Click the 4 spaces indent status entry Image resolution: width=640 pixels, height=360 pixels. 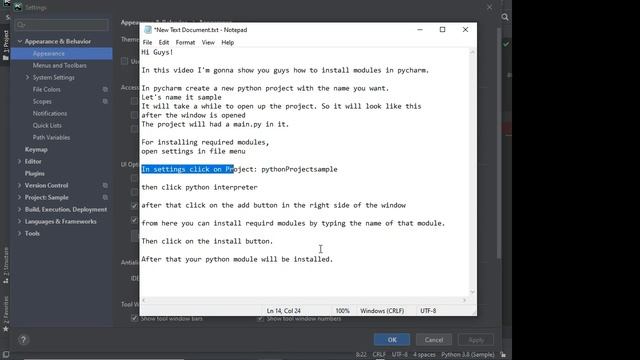click(x=424, y=355)
